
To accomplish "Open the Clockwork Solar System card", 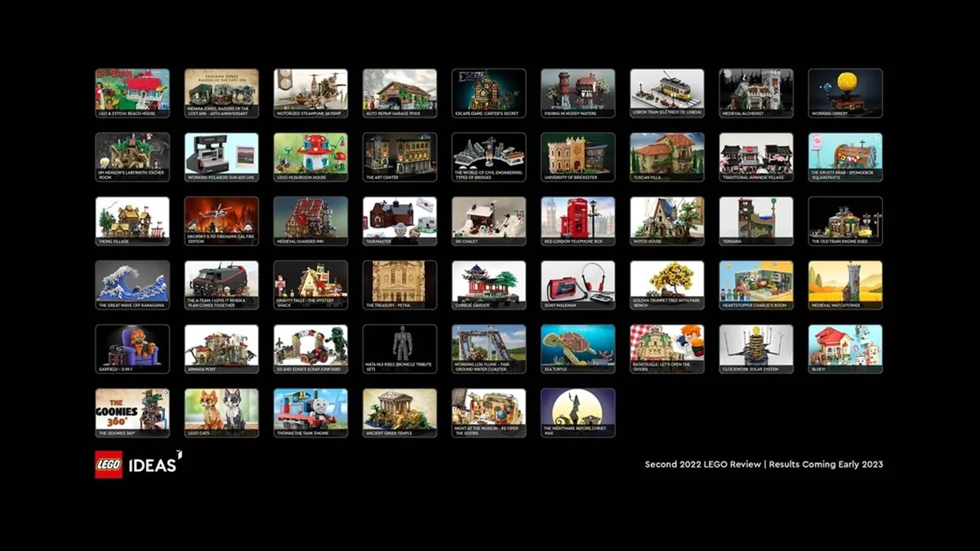I will (756, 349).
